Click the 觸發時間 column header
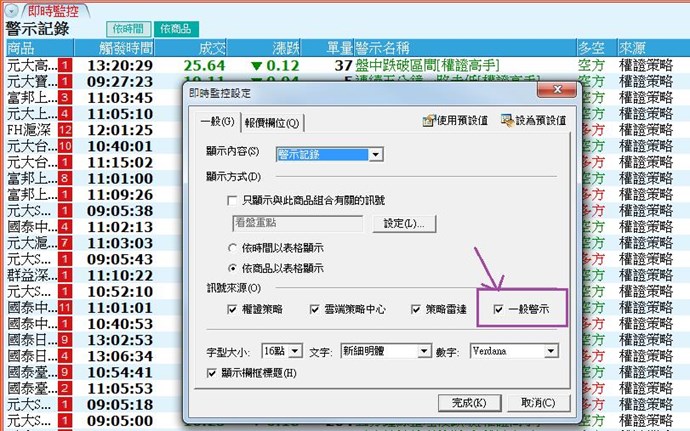 [x=114, y=48]
